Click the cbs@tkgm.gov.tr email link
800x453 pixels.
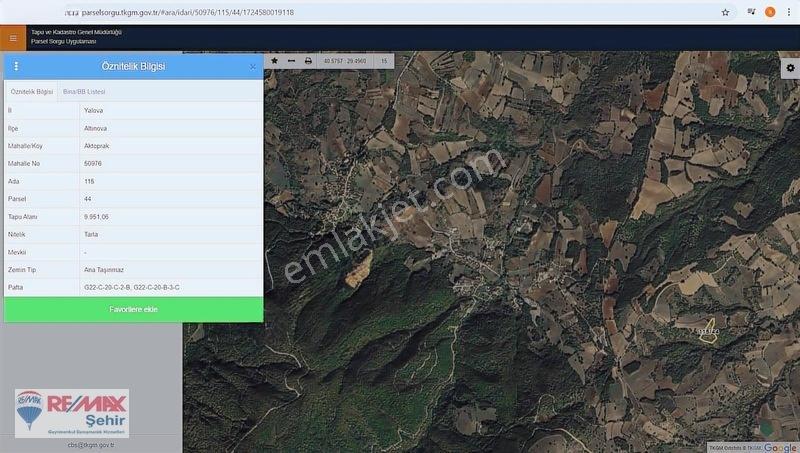point(91,445)
